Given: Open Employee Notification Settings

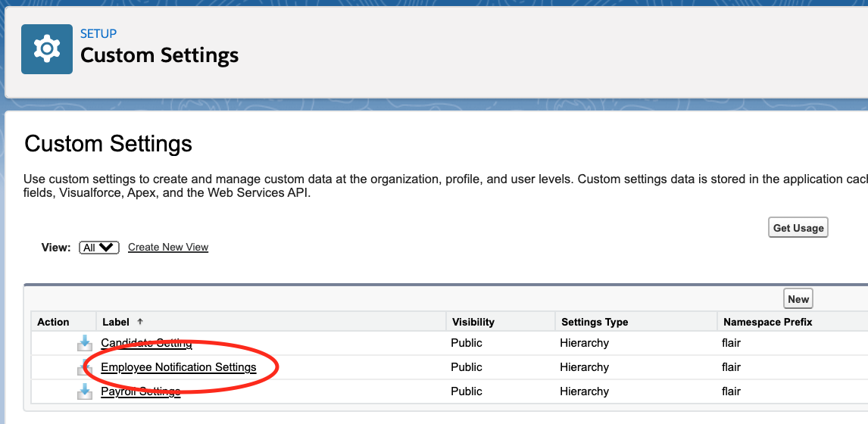Looking at the screenshot, I should 179,367.
